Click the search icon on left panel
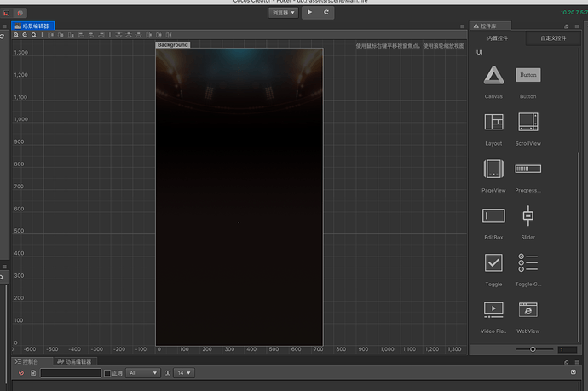 pyautogui.click(x=2, y=278)
